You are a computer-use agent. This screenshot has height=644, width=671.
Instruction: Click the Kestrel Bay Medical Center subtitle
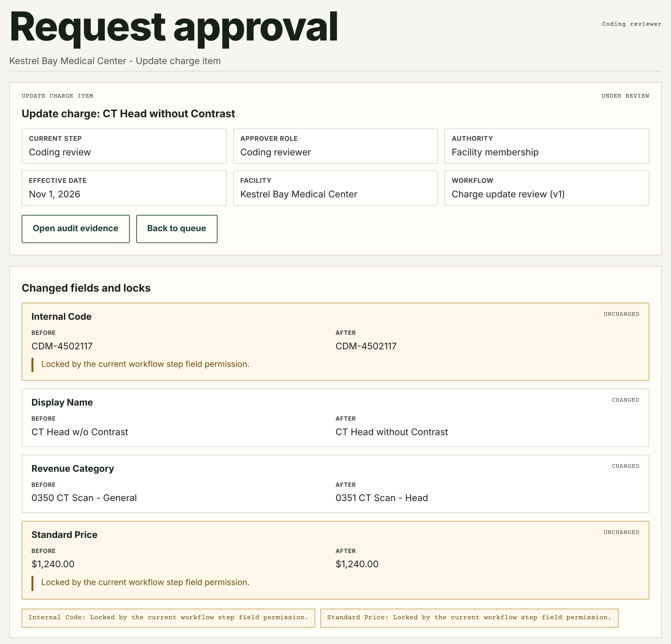pos(115,61)
